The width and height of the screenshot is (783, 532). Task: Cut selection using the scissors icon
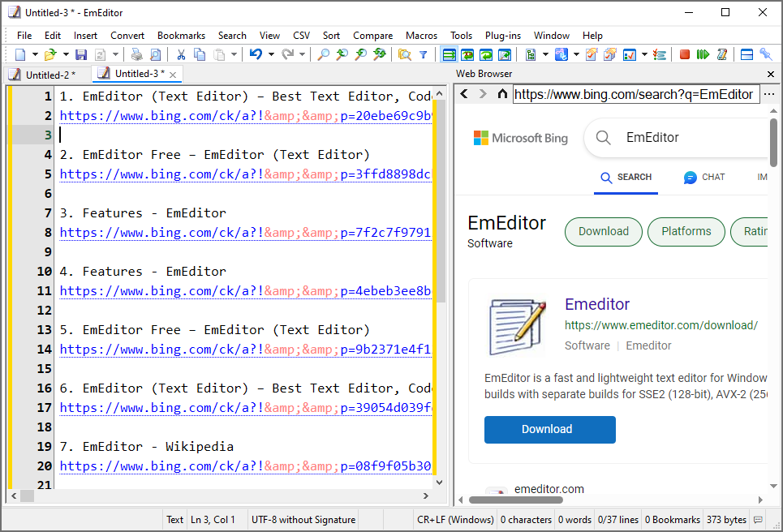click(181, 54)
